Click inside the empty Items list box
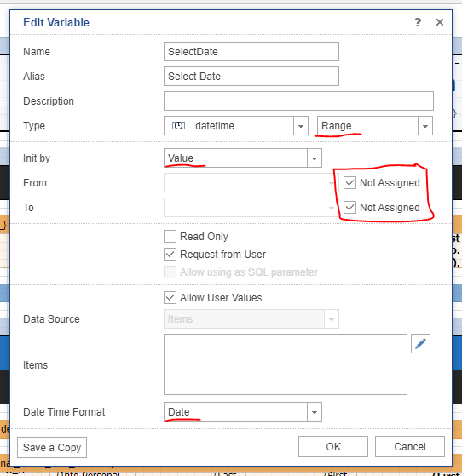The height and width of the screenshot is (476, 462). [x=286, y=364]
